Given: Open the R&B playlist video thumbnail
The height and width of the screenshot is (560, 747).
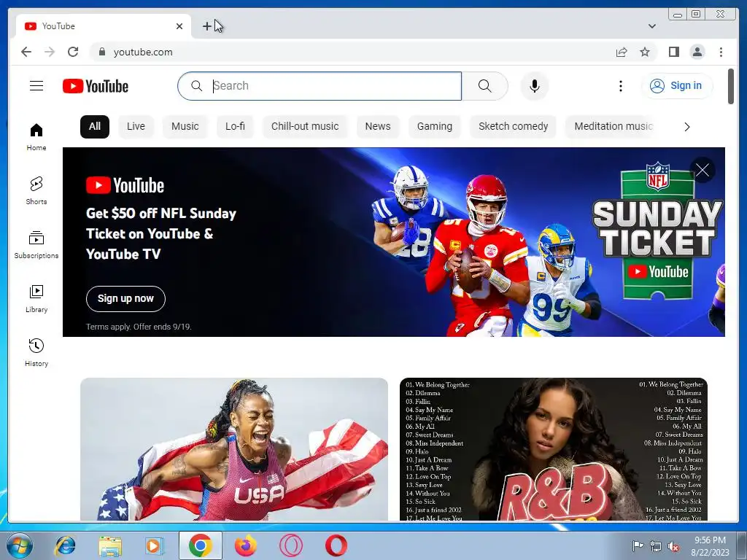Looking at the screenshot, I should [554, 449].
